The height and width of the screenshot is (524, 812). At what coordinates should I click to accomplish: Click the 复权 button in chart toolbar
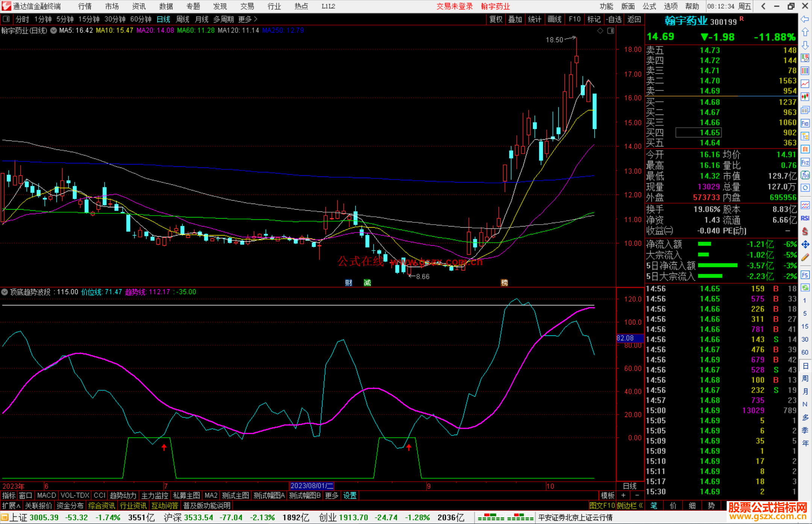(x=495, y=19)
